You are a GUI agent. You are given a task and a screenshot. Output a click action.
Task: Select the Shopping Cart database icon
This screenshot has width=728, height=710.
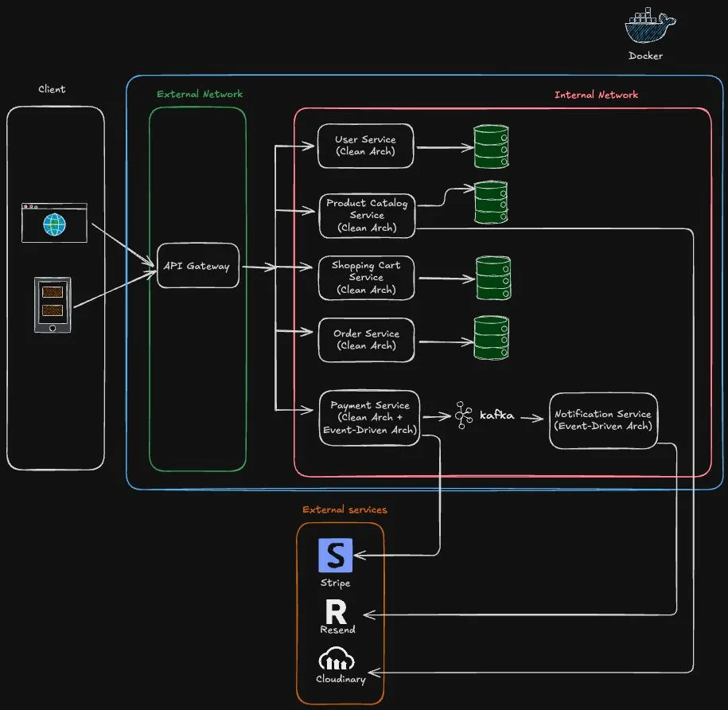[493, 278]
